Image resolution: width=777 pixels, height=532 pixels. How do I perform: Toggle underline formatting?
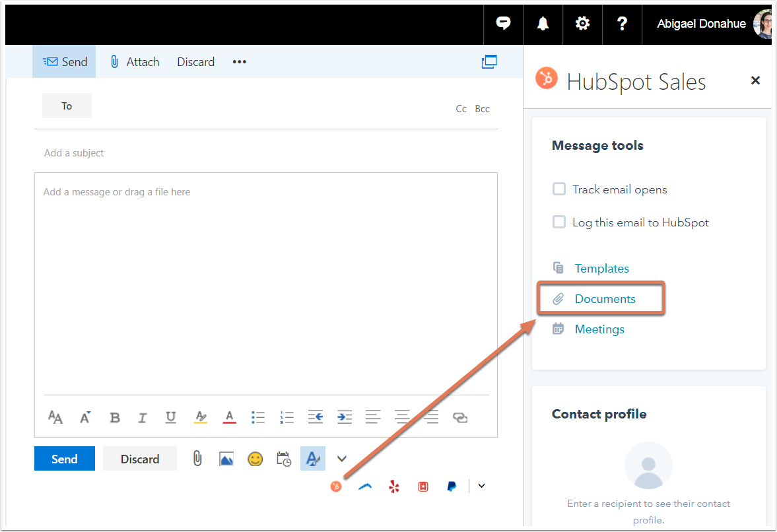170,418
